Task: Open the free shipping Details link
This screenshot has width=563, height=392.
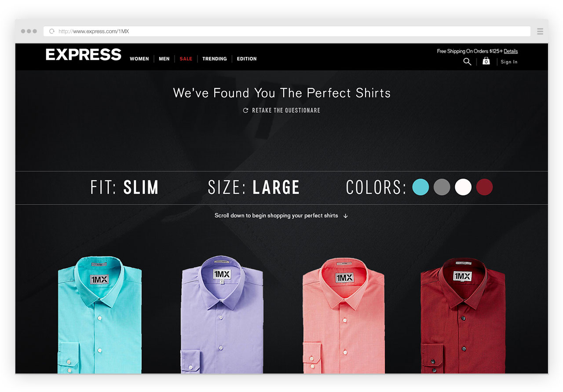Action: pyautogui.click(x=511, y=51)
